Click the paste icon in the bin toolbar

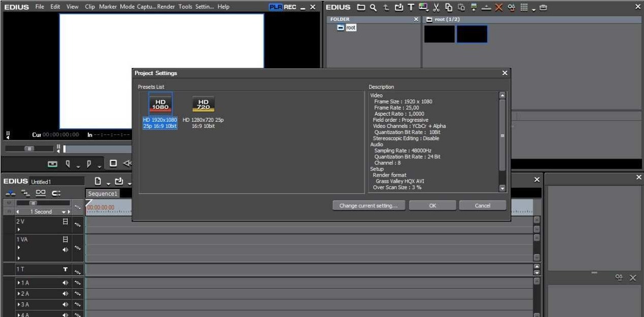point(461,7)
